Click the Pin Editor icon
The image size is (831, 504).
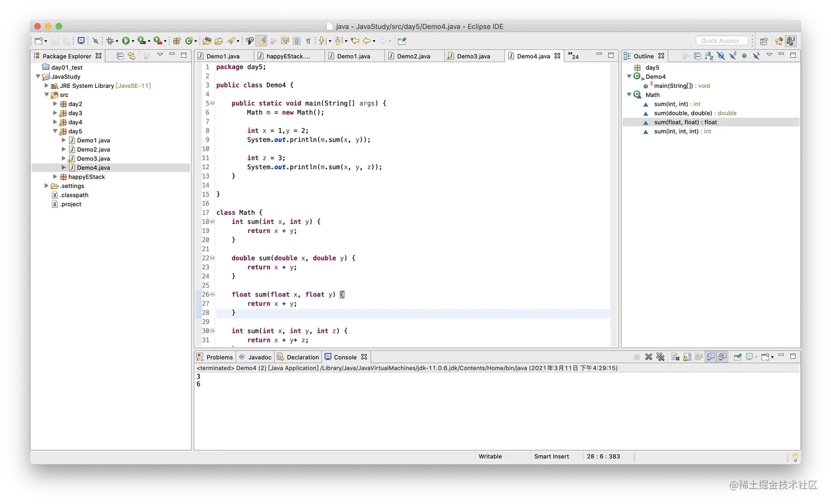(x=402, y=41)
